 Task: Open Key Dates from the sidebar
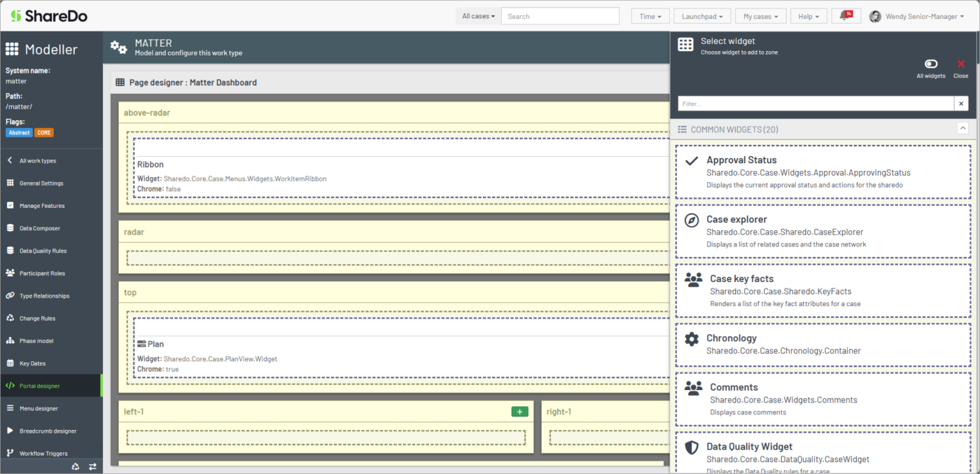[38, 363]
